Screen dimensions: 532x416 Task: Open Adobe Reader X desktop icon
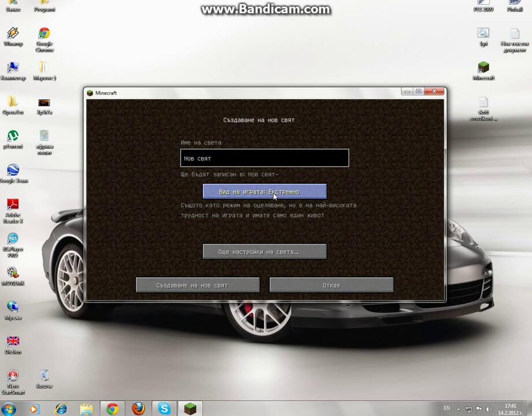12,207
